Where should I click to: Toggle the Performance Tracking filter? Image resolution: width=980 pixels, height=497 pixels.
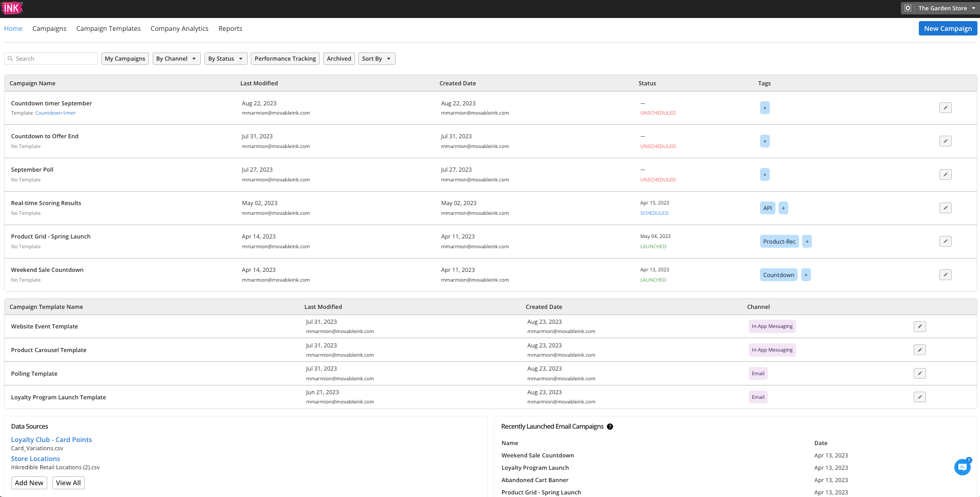(x=285, y=59)
